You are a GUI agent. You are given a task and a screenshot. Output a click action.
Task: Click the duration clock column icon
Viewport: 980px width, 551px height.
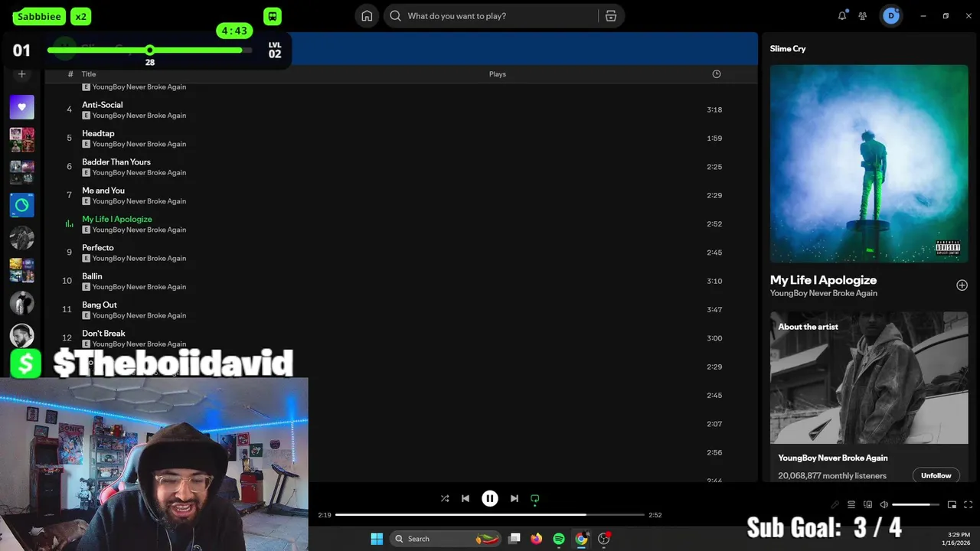717,74
